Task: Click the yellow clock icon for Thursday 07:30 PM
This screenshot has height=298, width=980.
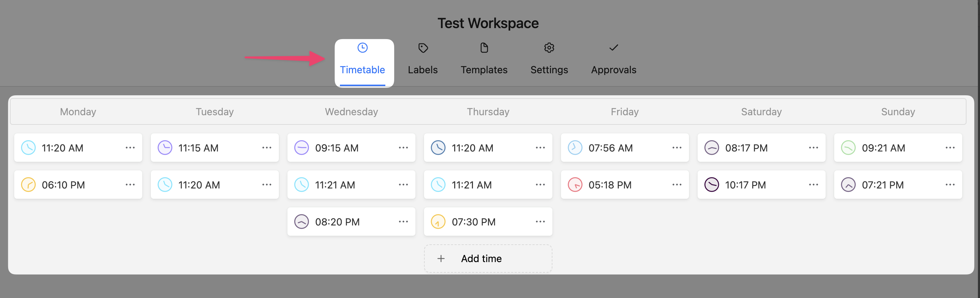Action: (x=438, y=222)
